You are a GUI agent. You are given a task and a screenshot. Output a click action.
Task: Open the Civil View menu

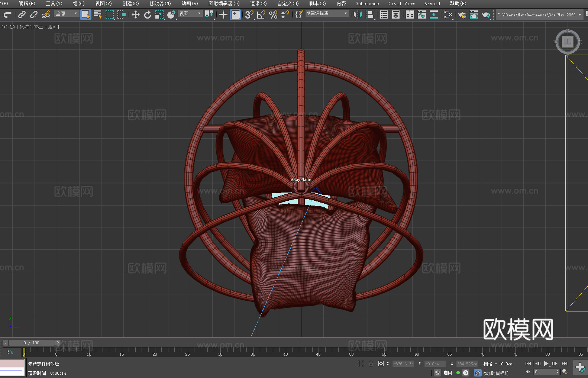401,3
